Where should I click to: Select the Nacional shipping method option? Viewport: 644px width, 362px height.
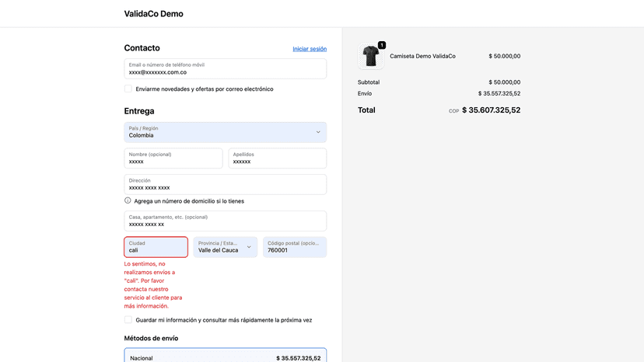tap(226, 356)
